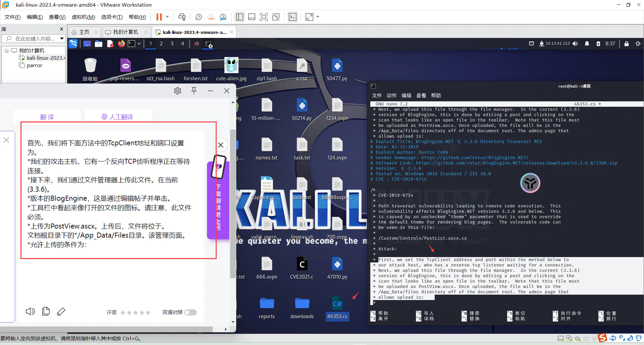This screenshot has width=644, height=345.
Task: Close the translator left side panel X
Action: coord(6,140)
